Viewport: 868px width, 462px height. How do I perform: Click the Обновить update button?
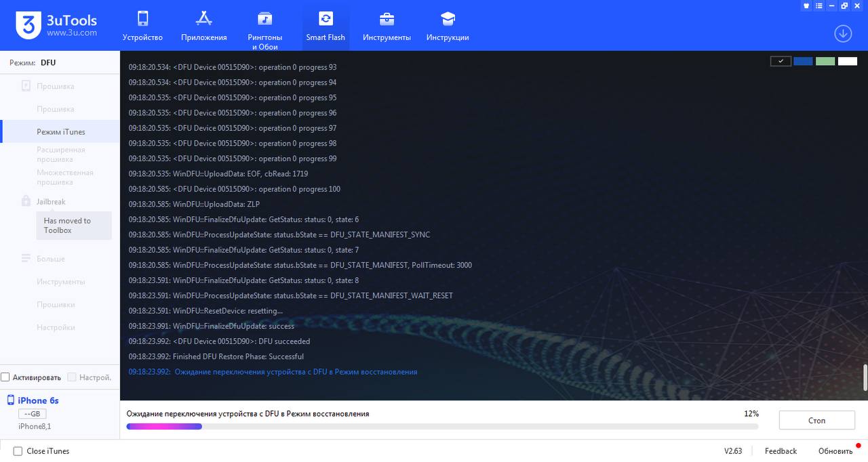tap(835, 451)
